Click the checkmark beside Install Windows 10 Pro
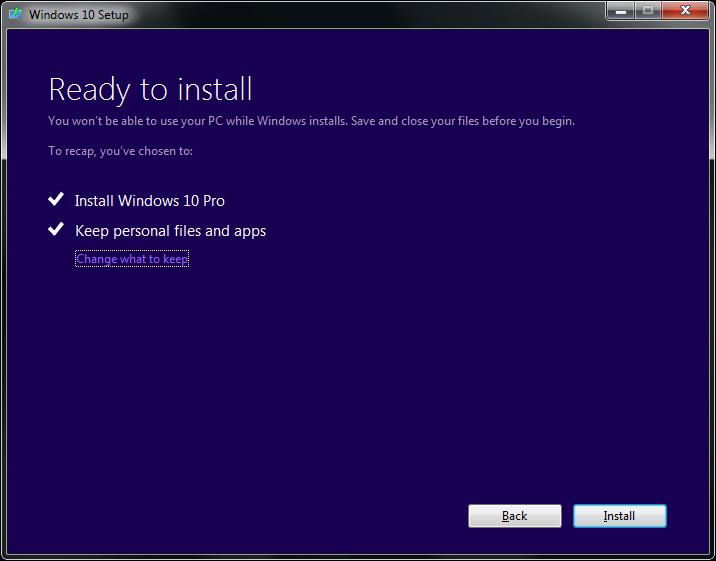This screenshot has height=561, width=716. pyautogui.click(x=56, y=199)
